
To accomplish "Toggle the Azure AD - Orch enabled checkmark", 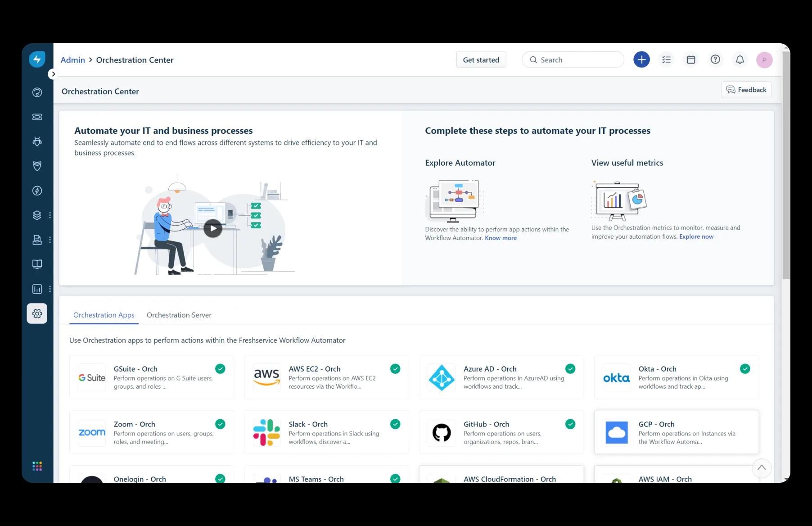I will (570, 369).
